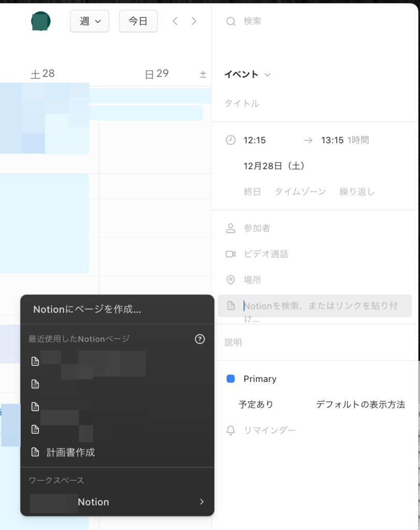Viewport: 420px width, 530px height.
Task: Click the help question mark icon
Action: pyautogui.click(x=200, y=339)
